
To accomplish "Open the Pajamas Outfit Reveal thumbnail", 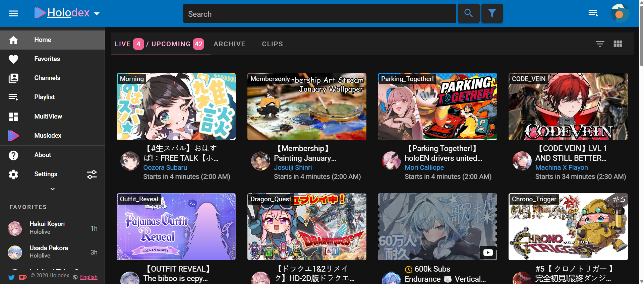I will (176, 227).
